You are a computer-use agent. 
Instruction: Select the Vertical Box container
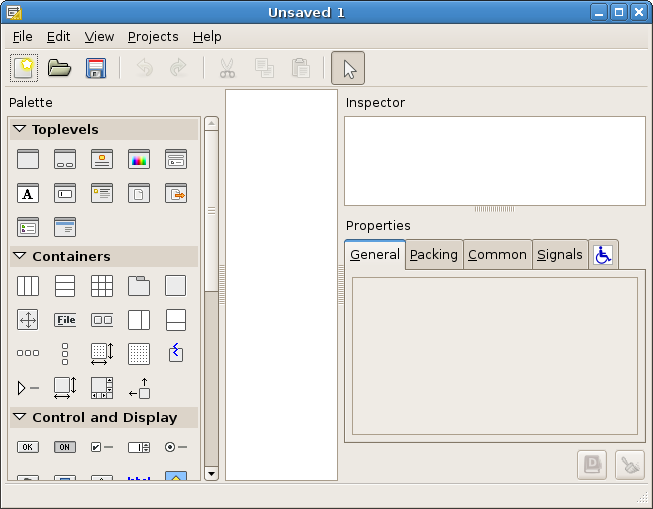pos(65,286)
